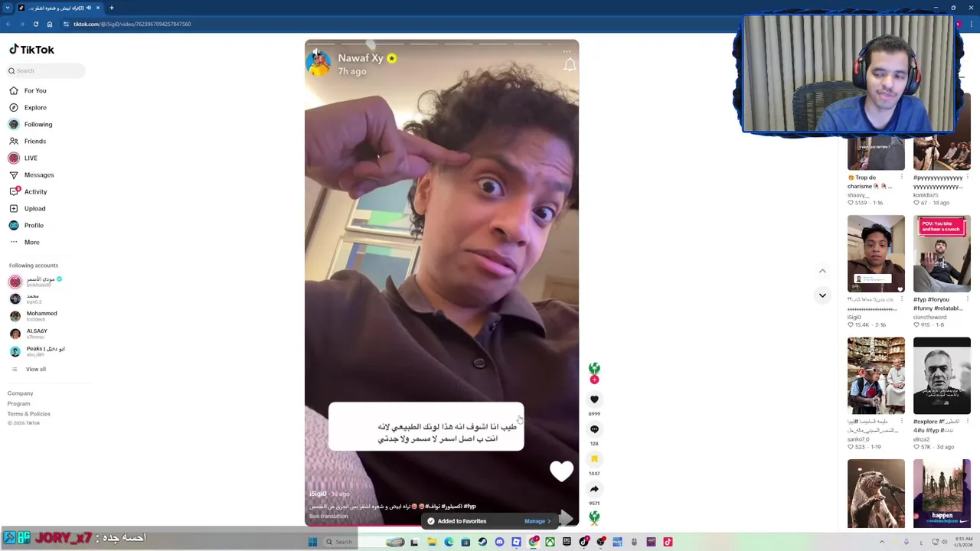Image resolution: width=980 pixels, height=551 pixels.
Task: Open the tab search dropdown
Action: point(8,8)
